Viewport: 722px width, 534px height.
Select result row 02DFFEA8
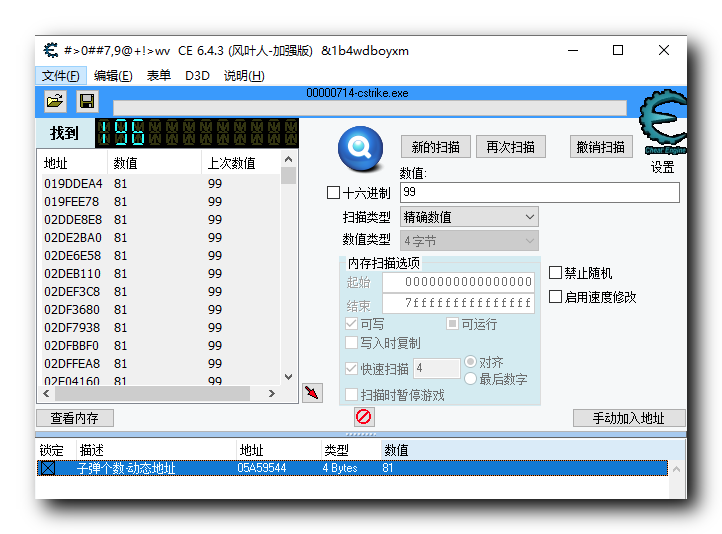(160, 363)
